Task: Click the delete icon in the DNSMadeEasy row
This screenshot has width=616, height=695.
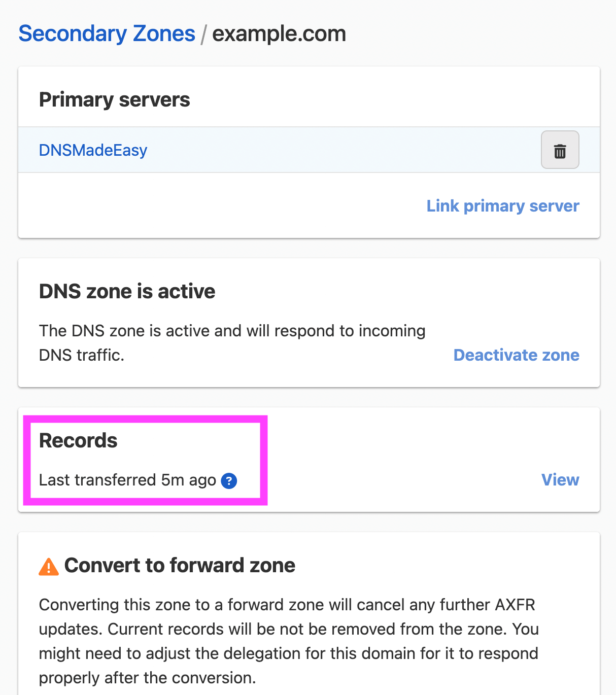Action: tap(560, 150)
